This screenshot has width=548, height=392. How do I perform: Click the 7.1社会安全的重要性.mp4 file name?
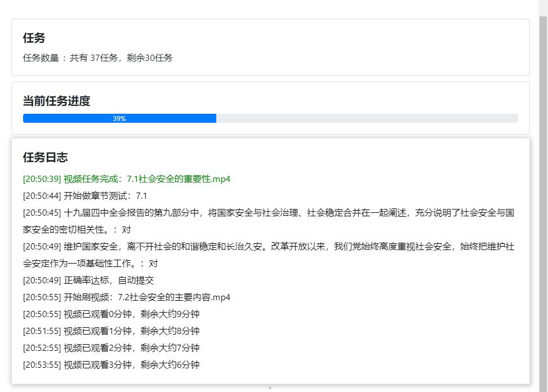(x=179, y=179)
